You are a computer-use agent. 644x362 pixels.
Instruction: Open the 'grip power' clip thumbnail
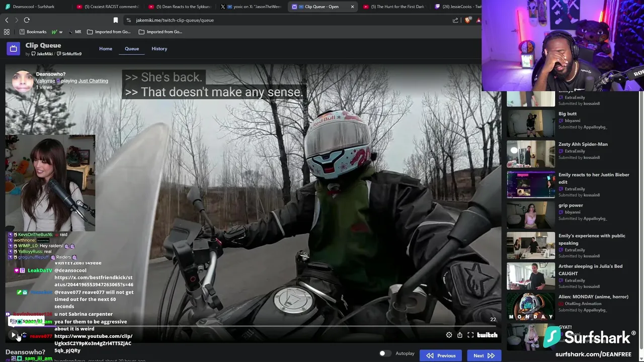pyautogui.click(x=531, y=215)
